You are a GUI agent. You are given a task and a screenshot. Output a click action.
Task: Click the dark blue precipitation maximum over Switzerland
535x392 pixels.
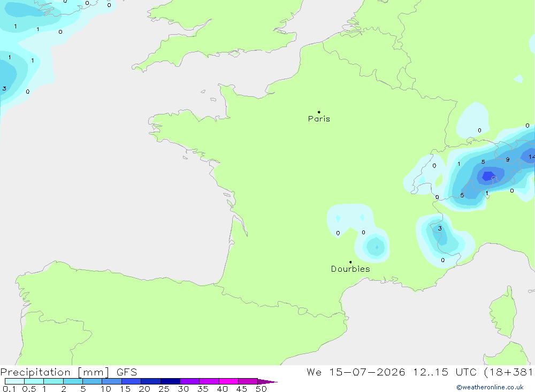488,176
